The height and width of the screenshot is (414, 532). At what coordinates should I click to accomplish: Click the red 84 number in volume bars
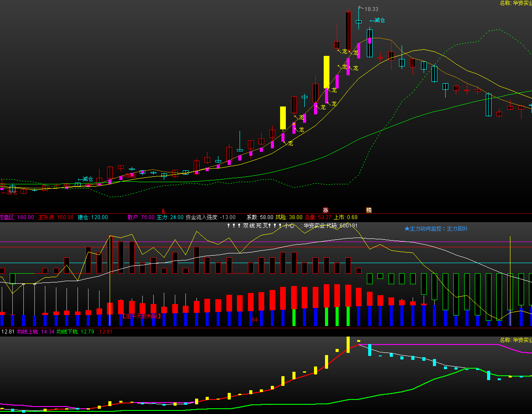[x=254, y=320]
